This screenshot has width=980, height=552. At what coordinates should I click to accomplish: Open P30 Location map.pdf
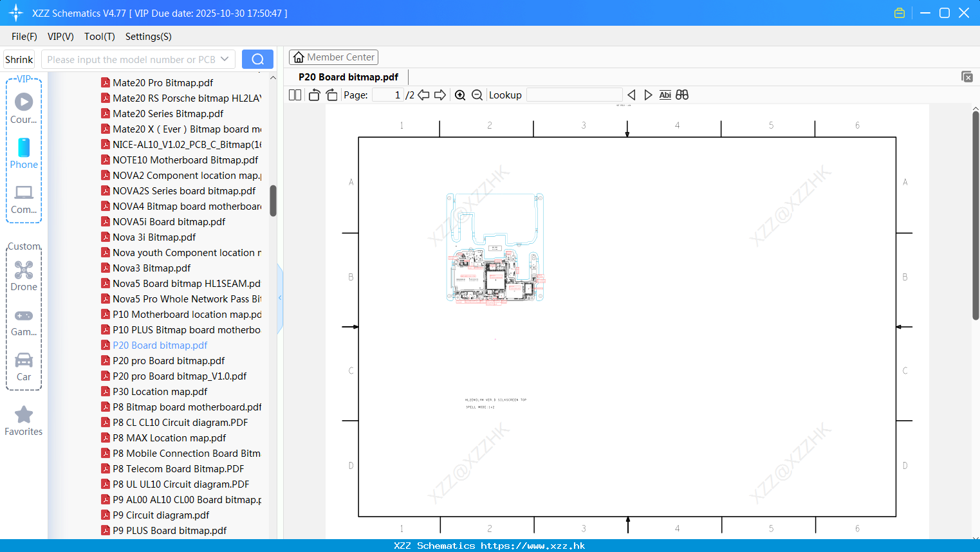point(154,391)
